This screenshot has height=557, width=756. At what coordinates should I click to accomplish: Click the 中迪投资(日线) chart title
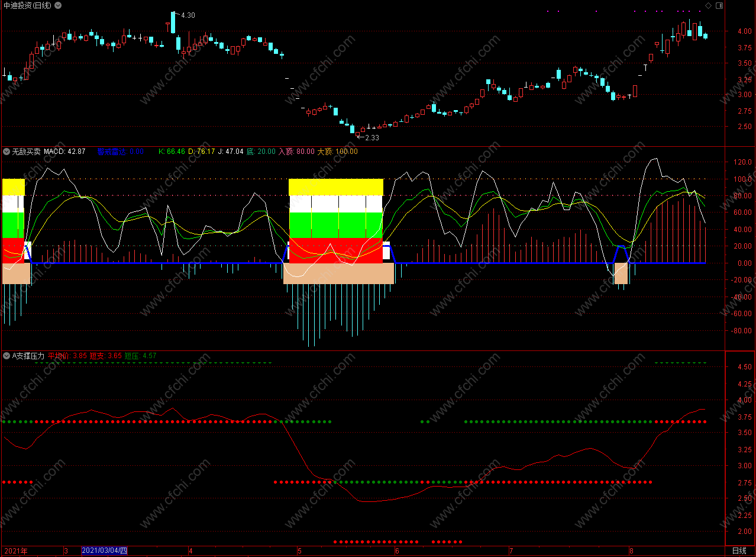pos(27,5)
